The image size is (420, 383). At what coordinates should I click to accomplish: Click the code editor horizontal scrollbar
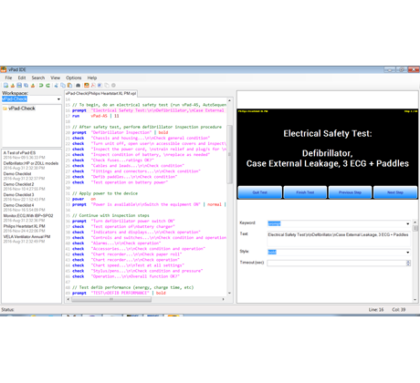147,299
